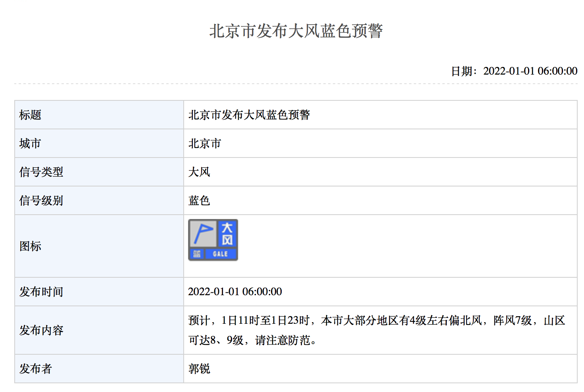The width and height of the screenshot is (584, 392).
Task: Click the 标题 value 北京市发布大风蓝色预警 in the table
Action: tap(249, 115)
